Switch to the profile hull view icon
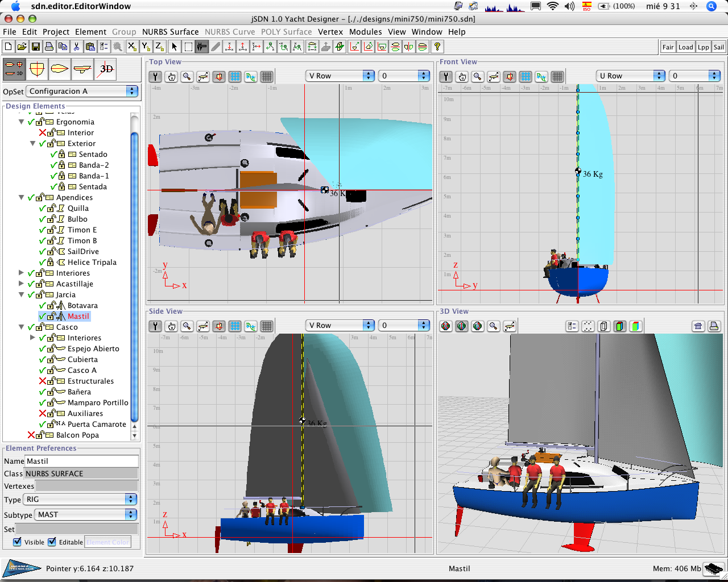The height and width of the screenshot is (582, 728). pos(82,69)
